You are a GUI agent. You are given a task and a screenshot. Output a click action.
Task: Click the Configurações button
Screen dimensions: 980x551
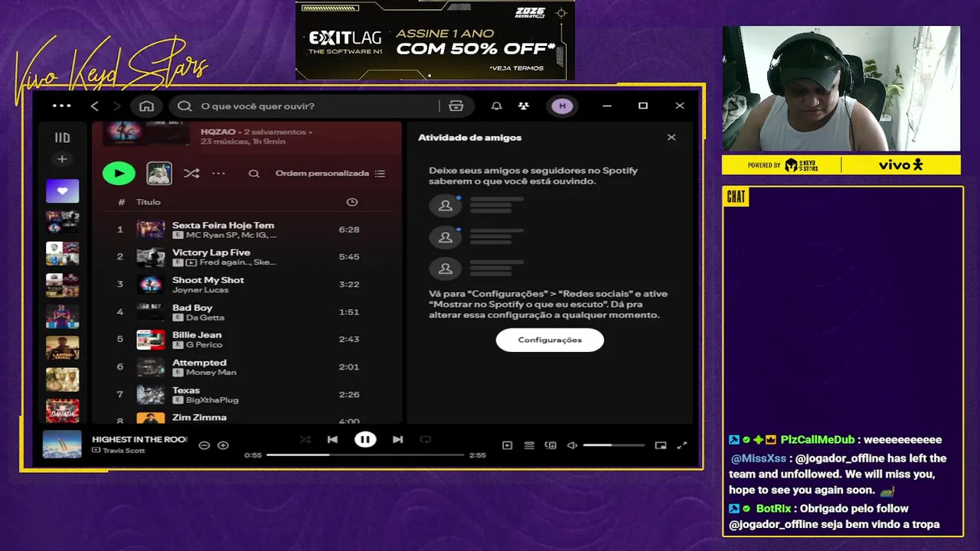pos(550,340)
